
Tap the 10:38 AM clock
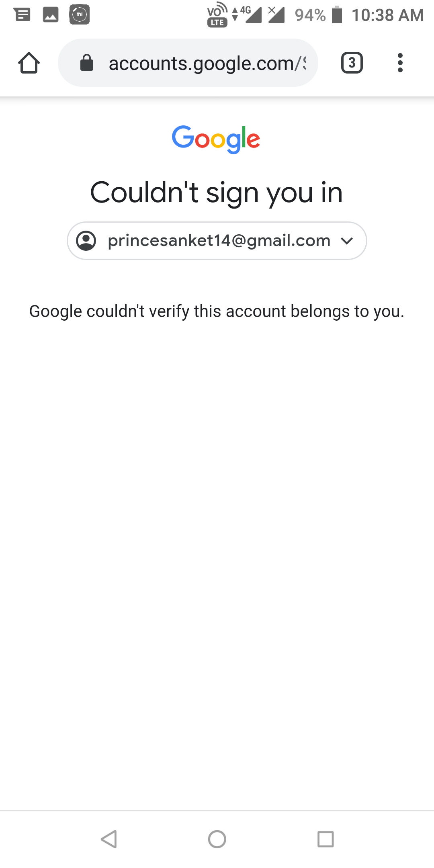(x=387, y=15)
